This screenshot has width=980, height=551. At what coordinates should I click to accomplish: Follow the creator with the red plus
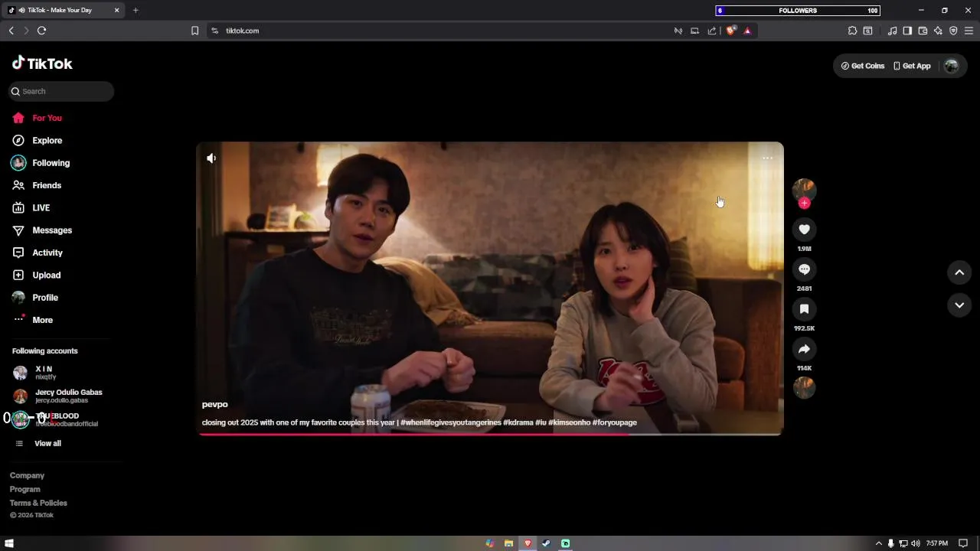[804, 204]
